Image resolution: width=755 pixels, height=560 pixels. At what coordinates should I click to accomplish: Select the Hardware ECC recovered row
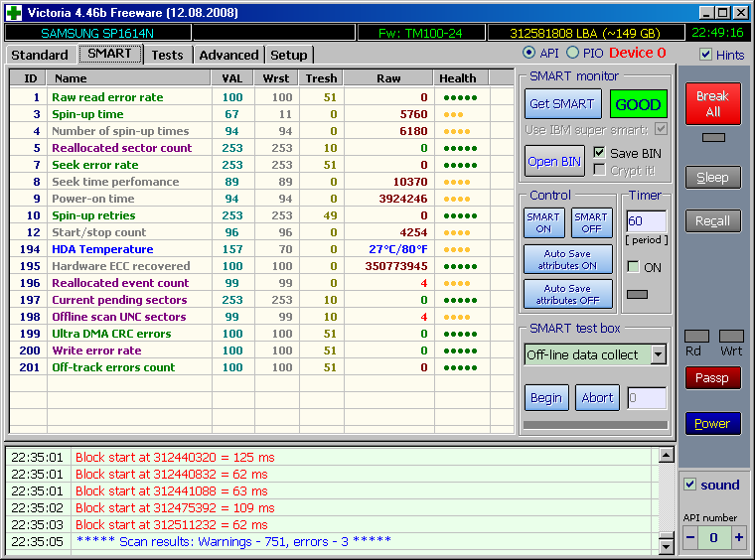261,266
